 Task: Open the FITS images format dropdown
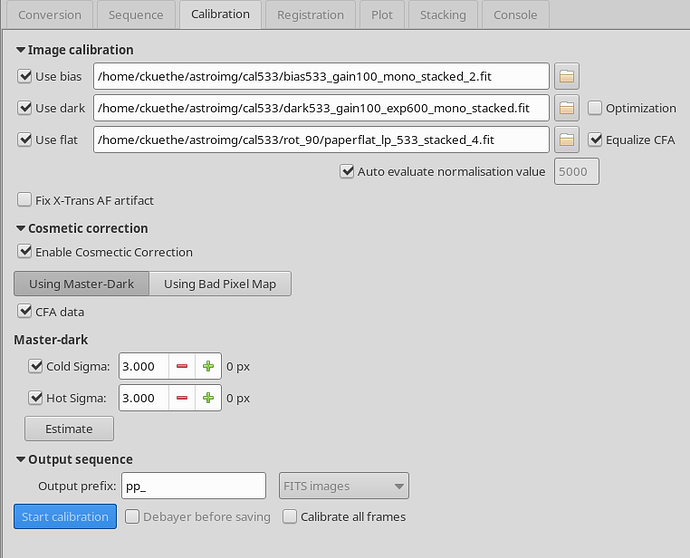tap(344, 486)
